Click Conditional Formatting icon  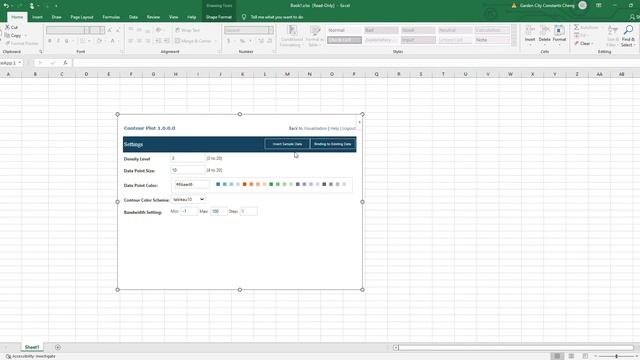click(292, 31)
